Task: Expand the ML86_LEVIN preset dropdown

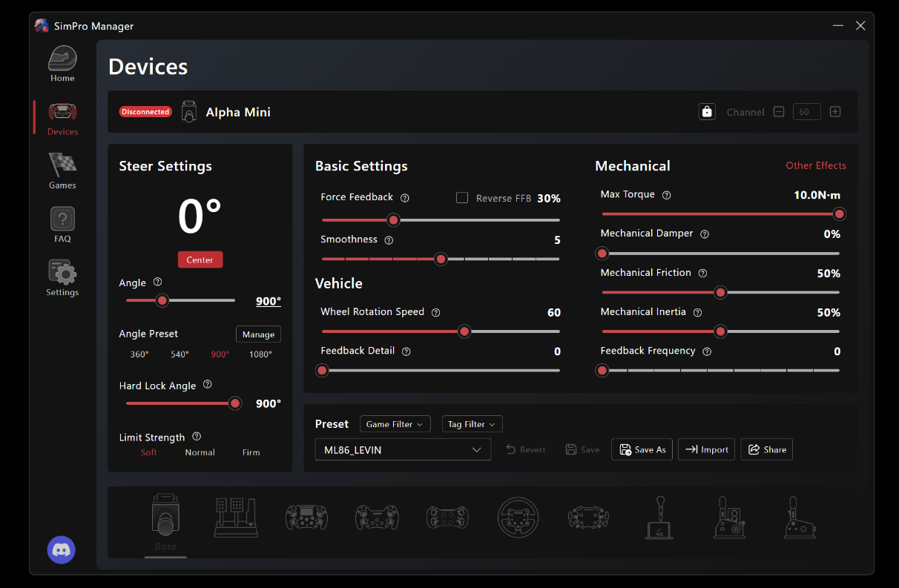Action: click(403, 449)
